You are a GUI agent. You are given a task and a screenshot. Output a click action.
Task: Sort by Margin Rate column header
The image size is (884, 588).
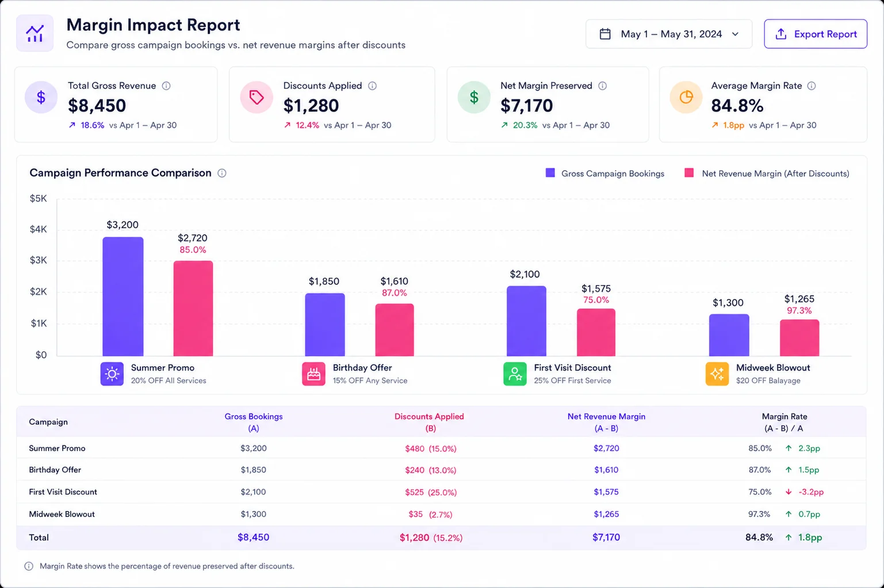click(x=784, y=422)
